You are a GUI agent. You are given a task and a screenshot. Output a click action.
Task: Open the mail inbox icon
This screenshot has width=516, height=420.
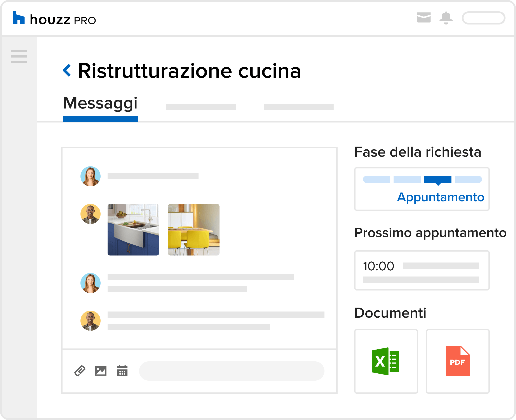(x=424, y=17)
